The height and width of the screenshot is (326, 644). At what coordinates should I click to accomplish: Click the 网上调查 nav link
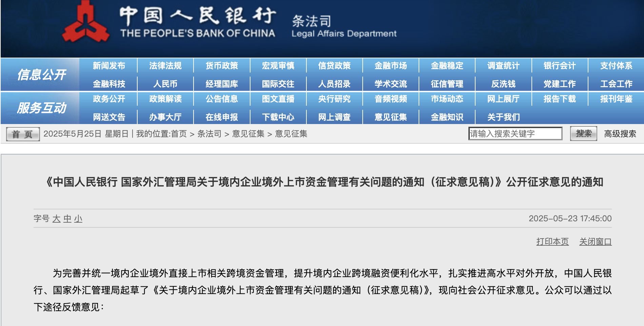point(334,117)
